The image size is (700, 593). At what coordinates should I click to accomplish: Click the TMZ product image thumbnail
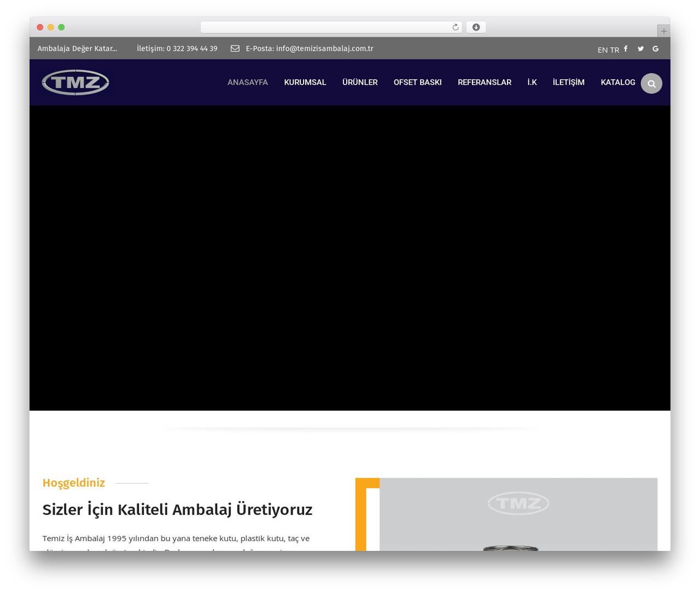[x=518, y=514]
